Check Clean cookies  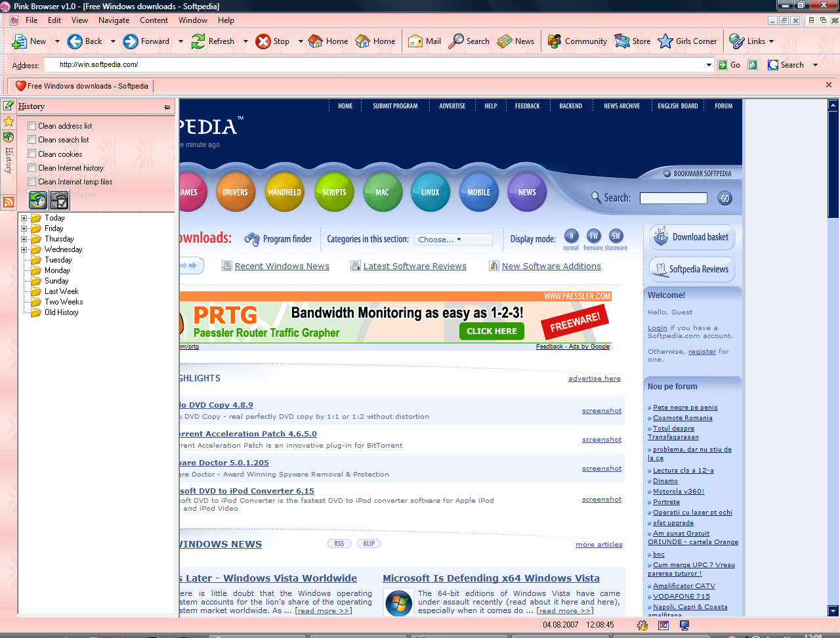[x=31, y=154]
